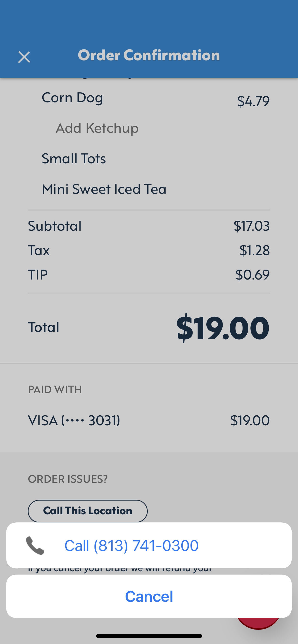Tap the Tax amount $1.28
Image resolution: width=298 pixels, height=644 pixels.
click(254, 251)
